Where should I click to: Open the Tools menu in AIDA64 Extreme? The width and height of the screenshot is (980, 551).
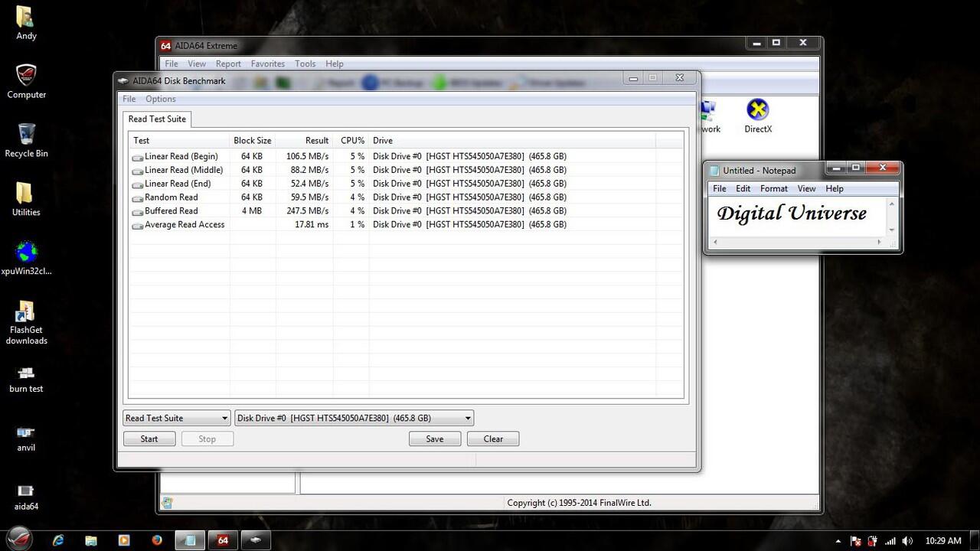point(305,64)
